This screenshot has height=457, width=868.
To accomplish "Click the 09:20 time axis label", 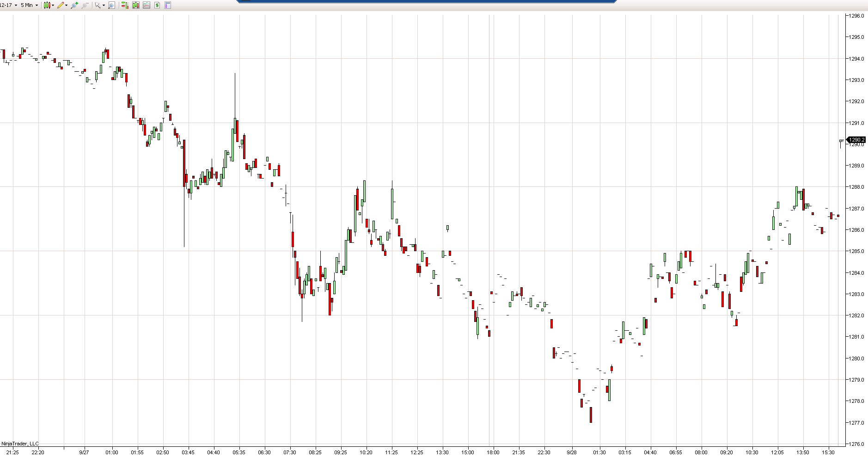I will 727,452.
